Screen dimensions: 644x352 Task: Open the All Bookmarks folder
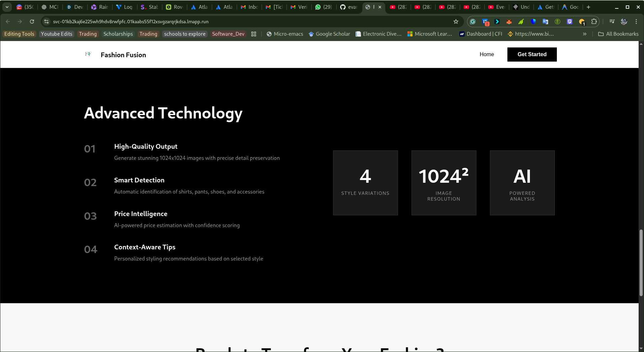tap(618, 34)
